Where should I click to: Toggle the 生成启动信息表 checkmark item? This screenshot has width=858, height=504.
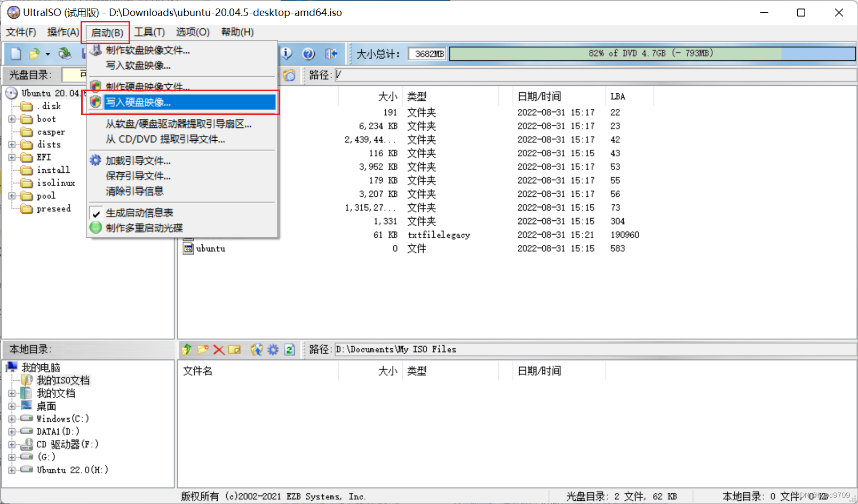pos(139,213)
